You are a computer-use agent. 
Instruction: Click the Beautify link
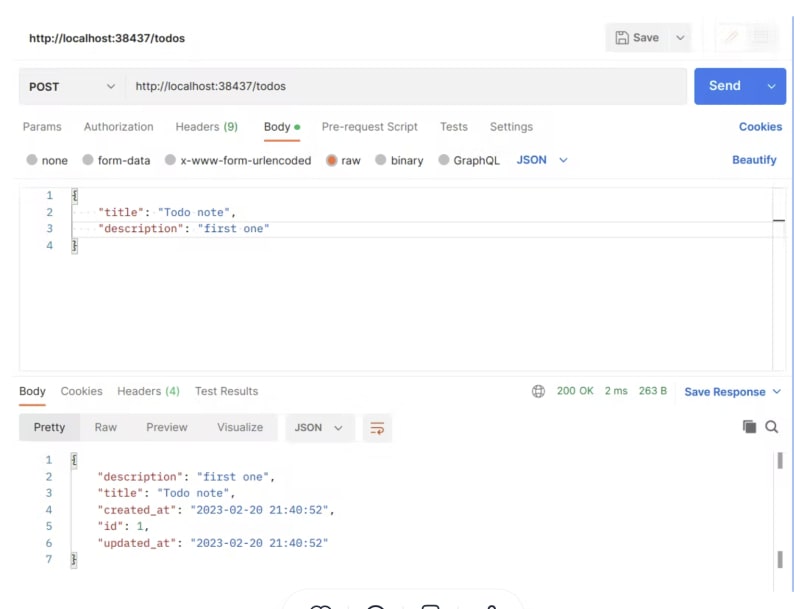[x=754, y=160]
